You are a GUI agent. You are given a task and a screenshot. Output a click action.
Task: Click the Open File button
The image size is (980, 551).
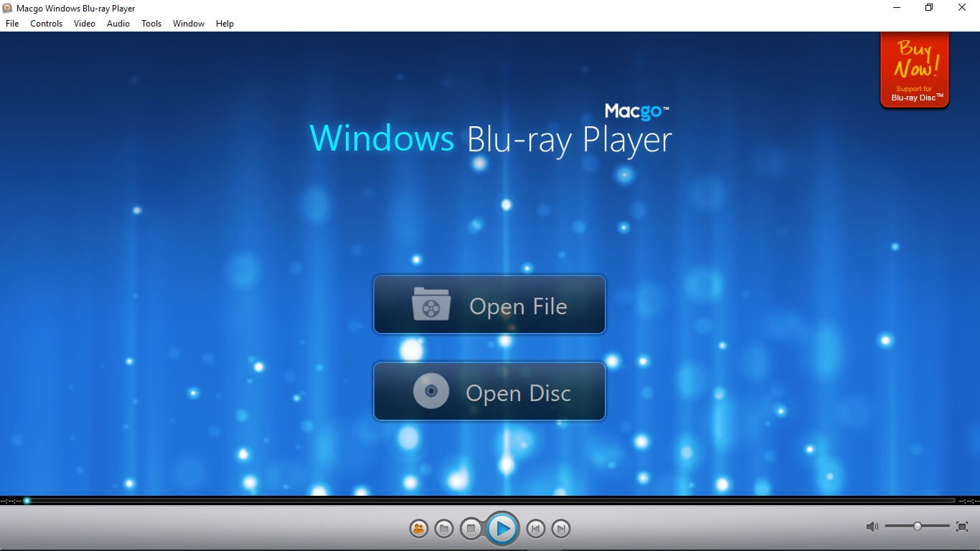click(489, 305)
